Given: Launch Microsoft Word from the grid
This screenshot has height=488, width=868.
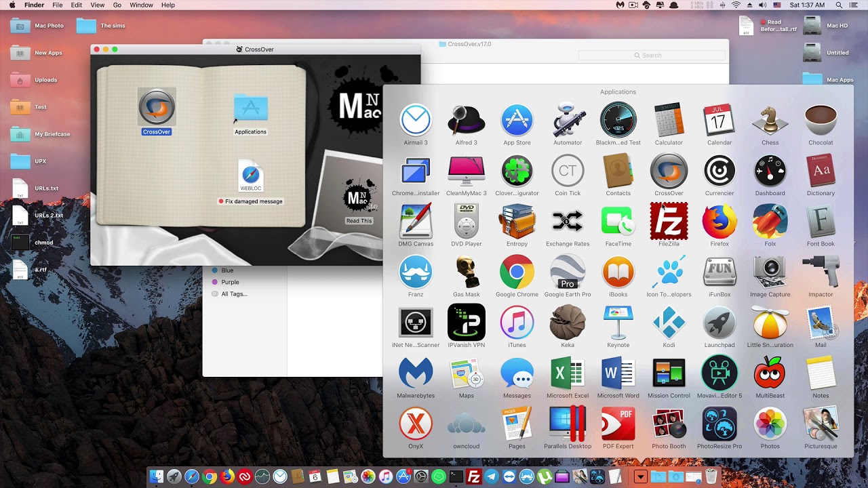Looking at the screenshot, I should 618,373.
